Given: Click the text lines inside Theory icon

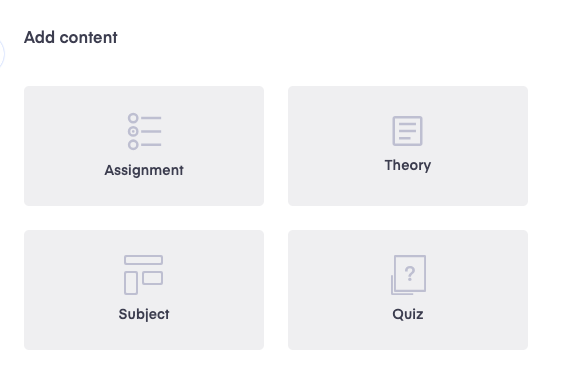Looking at the screenshot, I should (x=407, y=131).
